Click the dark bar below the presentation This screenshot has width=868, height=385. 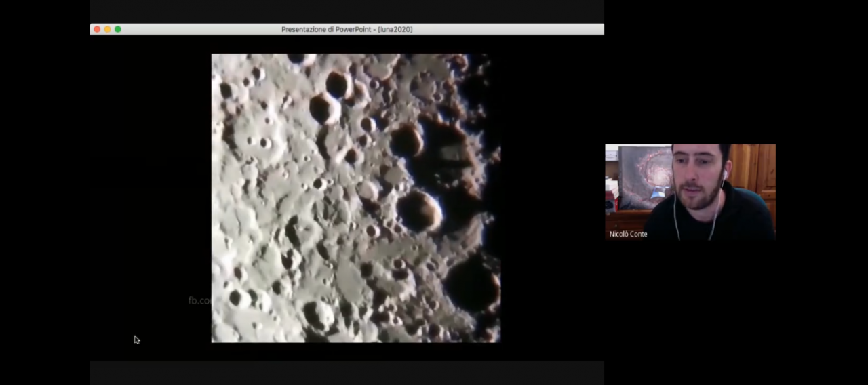click(347, 372)
